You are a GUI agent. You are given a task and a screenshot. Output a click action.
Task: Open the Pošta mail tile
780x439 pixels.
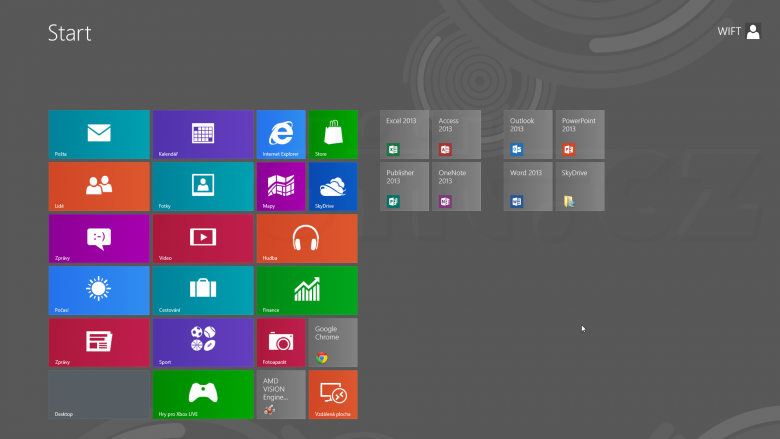[x=99, y=135]
